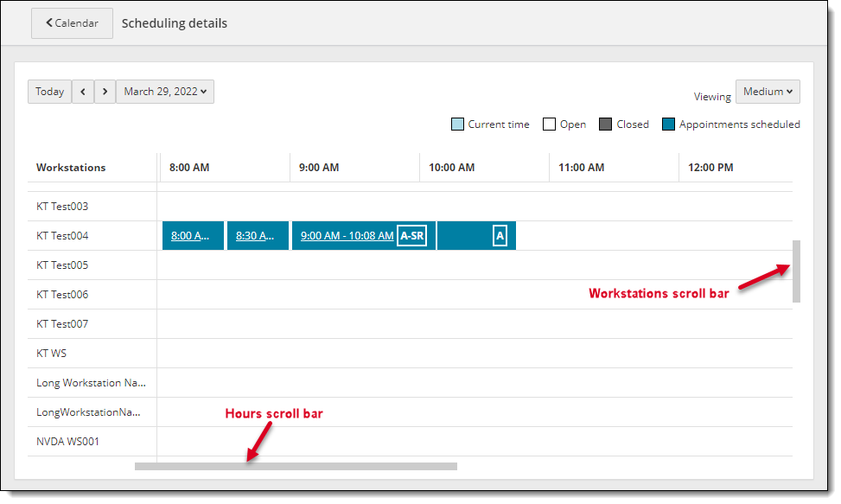
Task: Go to next day arrow
Action: (x=105, y=92)
